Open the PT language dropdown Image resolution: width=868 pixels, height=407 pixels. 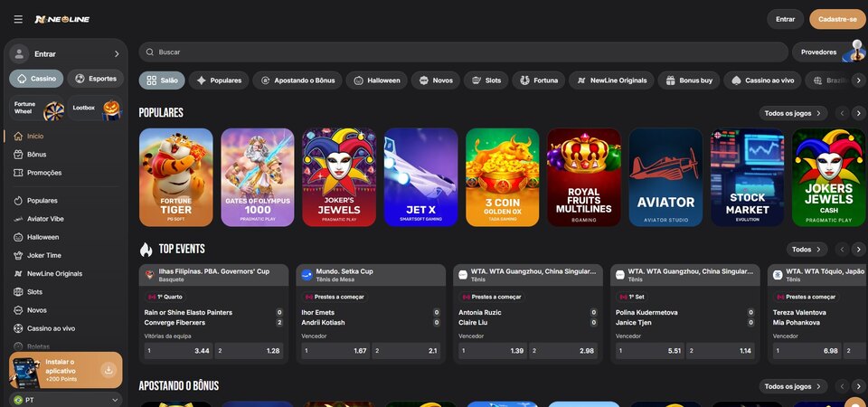point(66,400)
